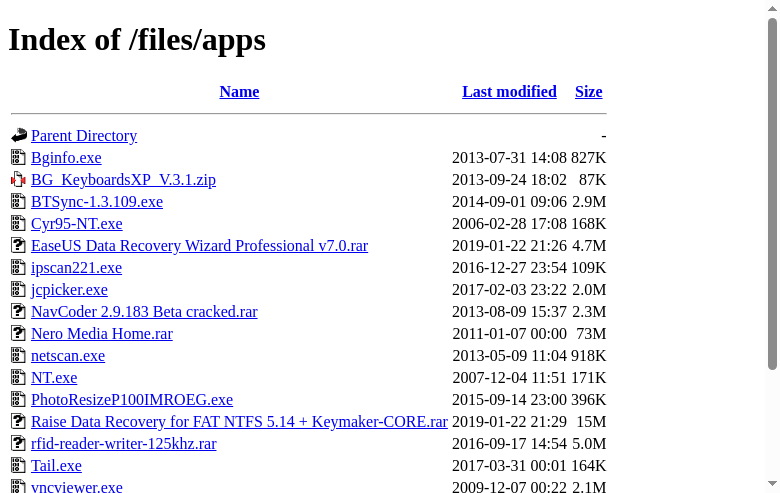Viewport: 780px width, 493px height.
Task: Open the ipscan221.exe link
Action: pos(76,268)
